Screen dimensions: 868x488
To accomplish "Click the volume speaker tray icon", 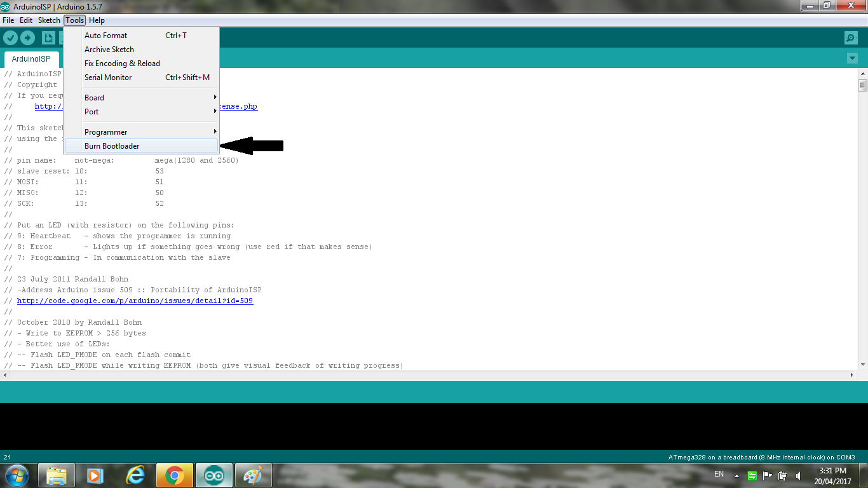I will coord(798,475).
